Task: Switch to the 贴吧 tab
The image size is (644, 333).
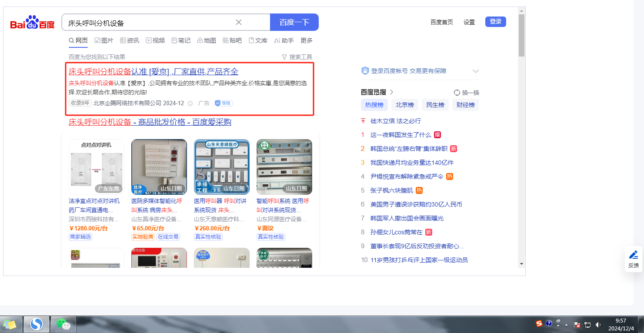Action: (x=232, y=40)
